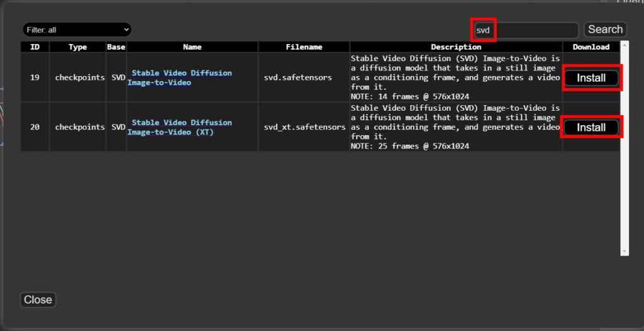Open the Stable Video Diffusion Image-to-Video link (ID 19)
Viewport: 644px width, 331px height.
(180, 77)
